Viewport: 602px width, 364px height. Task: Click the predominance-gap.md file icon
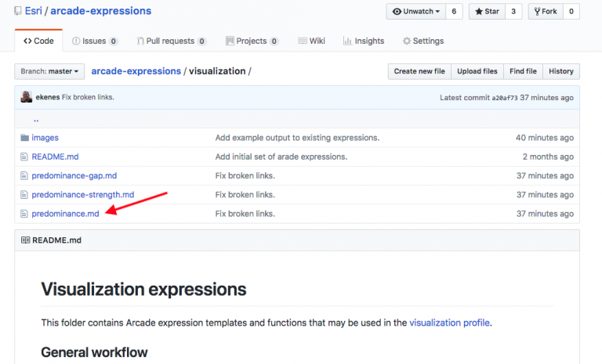tap(24, 175)
